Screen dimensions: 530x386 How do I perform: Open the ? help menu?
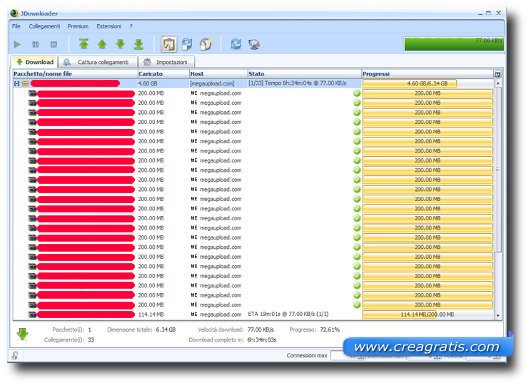131,26
